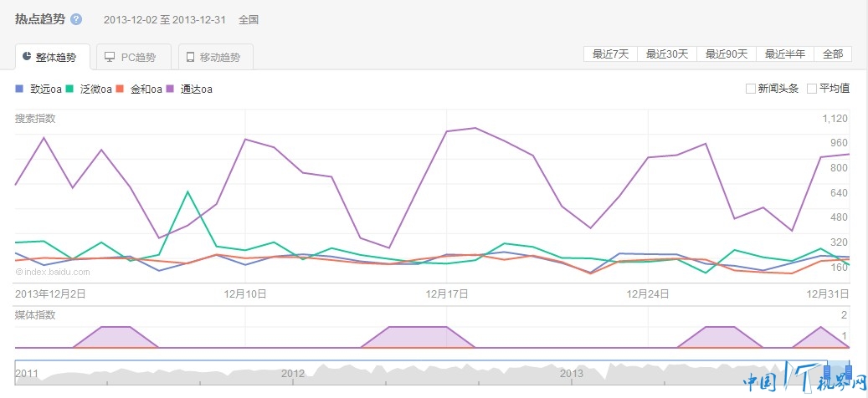Screen dimensions: 868x398
Task: Click 2011 on the overview timeline
Action: [x=27, y=373]
